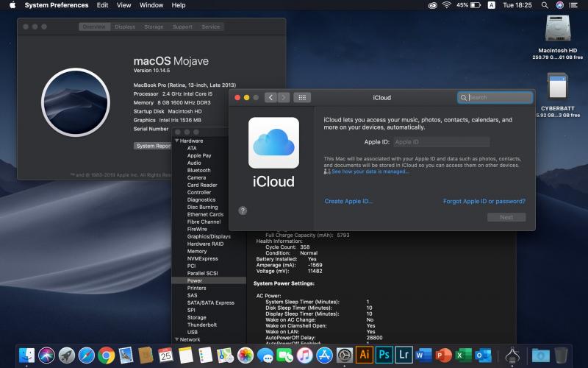Click the System Report button
The width and height of the screenshot is (588, 368).
click(x=154, y=146)
